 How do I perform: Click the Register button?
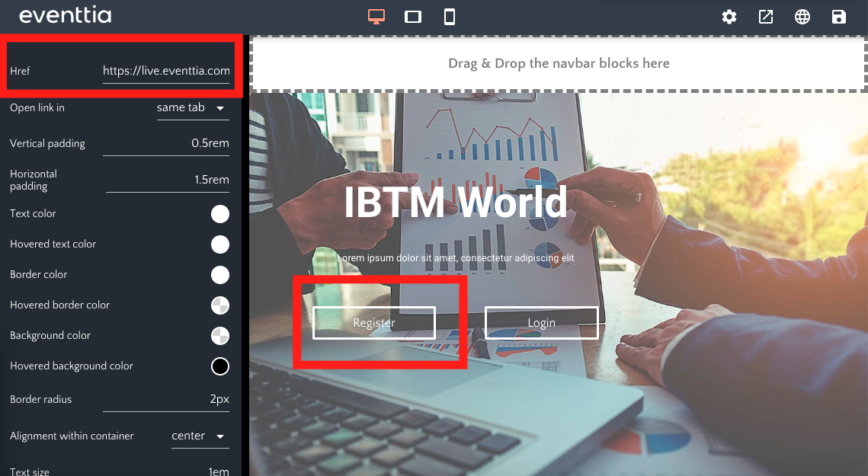pyautogui.click(x=373, y=322)
